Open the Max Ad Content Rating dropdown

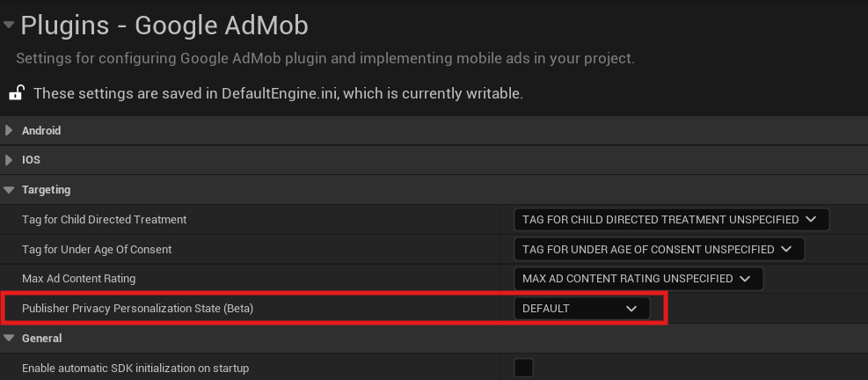637,279
